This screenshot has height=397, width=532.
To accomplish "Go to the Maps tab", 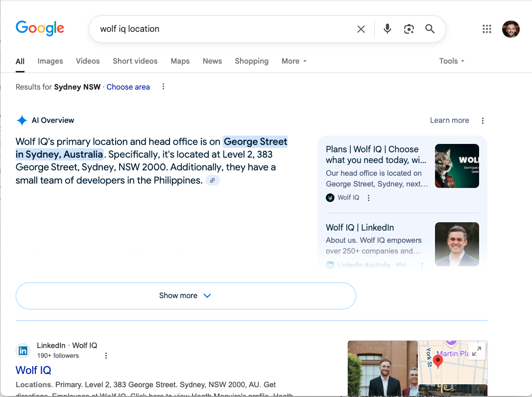I will point(180,61).
